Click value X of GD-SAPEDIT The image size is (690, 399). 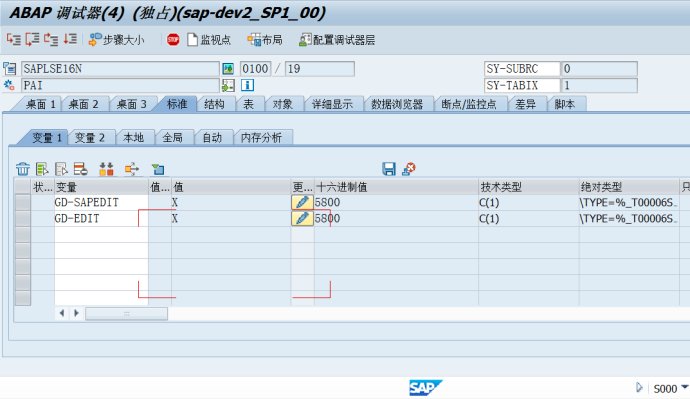(x=175, y=202)
